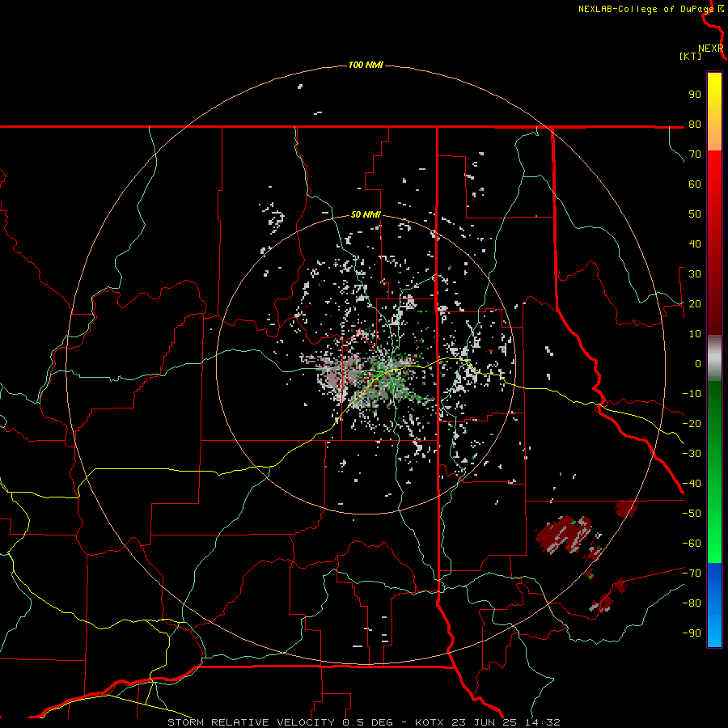Click the 30 value on the velocity scale
This screenshot has width=728, height=728.
695,274
